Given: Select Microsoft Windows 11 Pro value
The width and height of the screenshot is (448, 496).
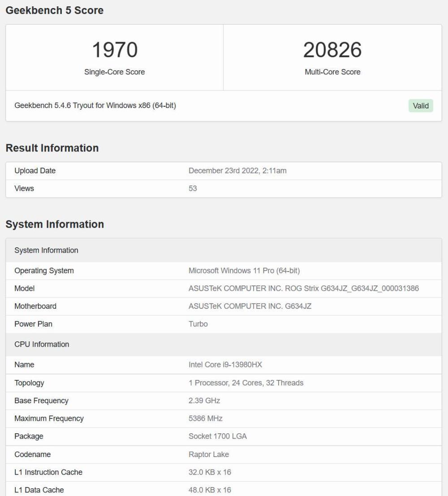Looking at the screenshot, I should point(244,271).
